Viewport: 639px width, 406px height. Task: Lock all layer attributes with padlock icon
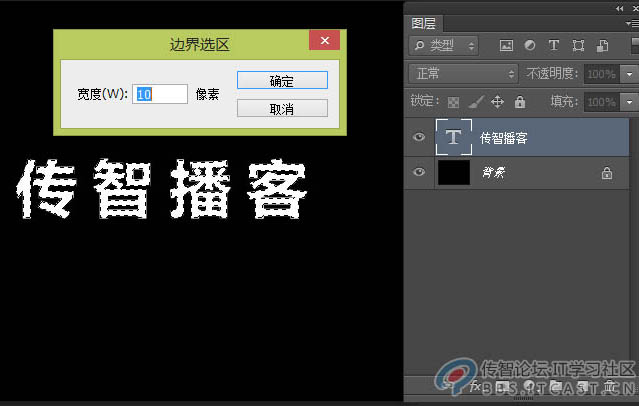click(520, 102)
